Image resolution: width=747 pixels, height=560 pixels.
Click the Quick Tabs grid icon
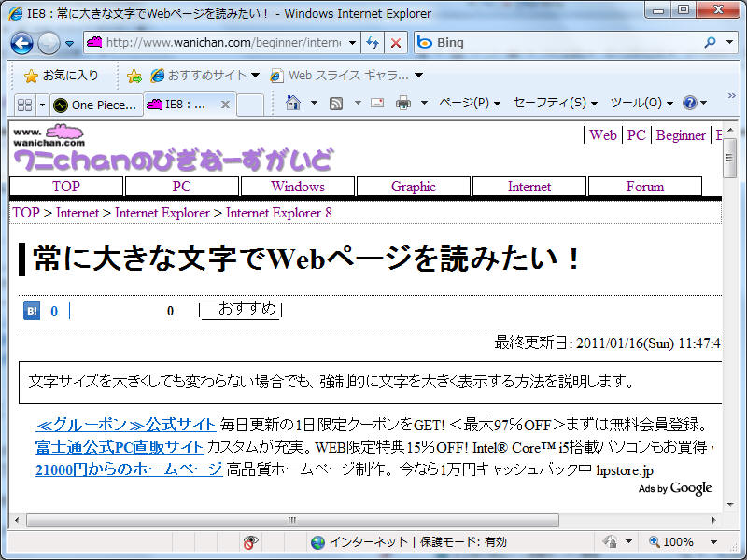coord(24,105)
